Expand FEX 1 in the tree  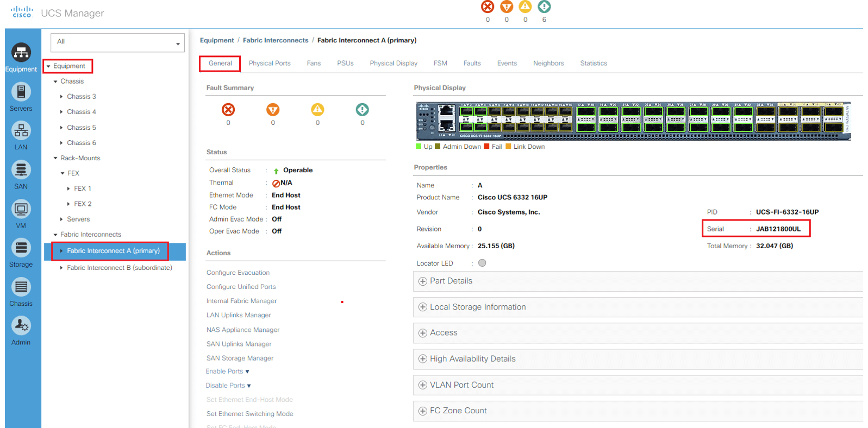[x=68, y=188]
